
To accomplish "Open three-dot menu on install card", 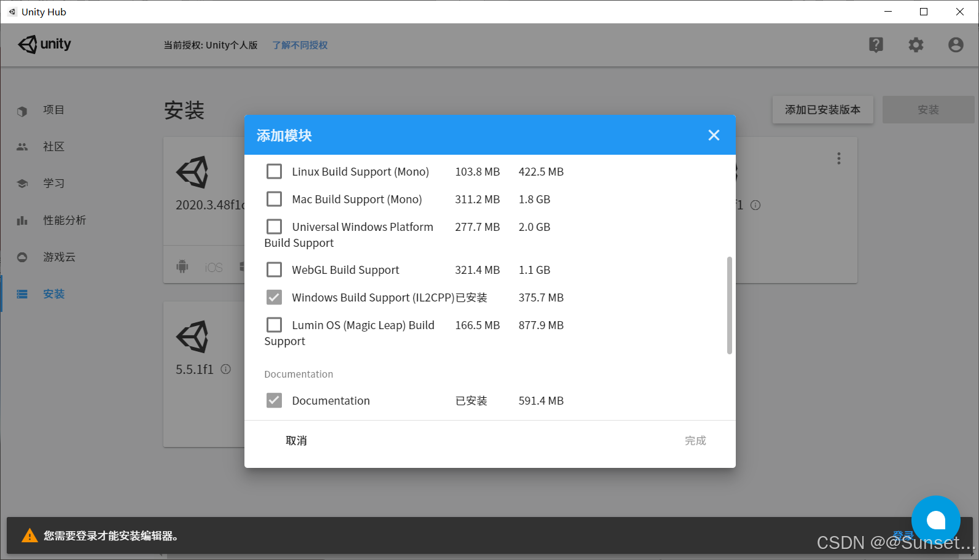I will (838, 158).
